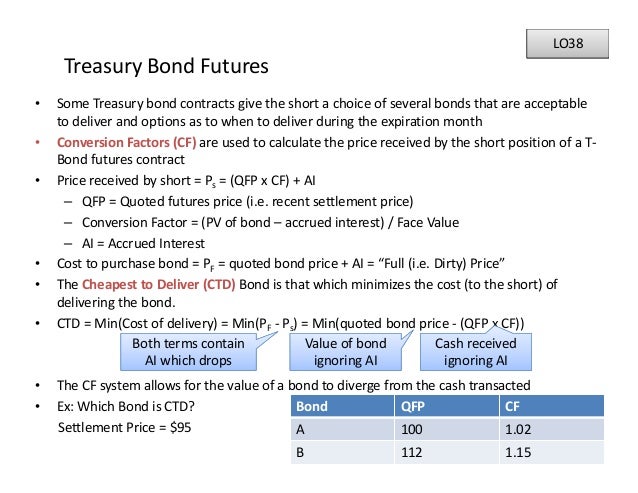The image size is (638, 493).
Task: Select the 'Cash received ignoring AI' callout
Action: (476, 352)
